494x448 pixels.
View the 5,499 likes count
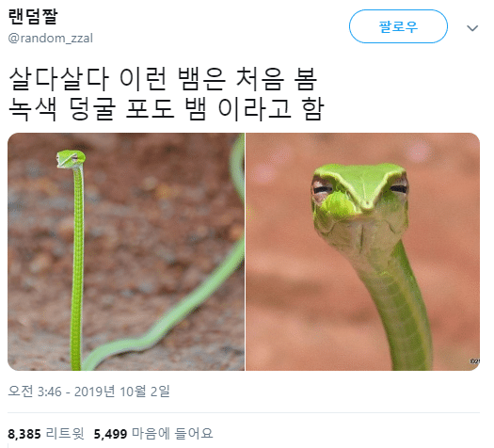[x=111, y=434]
